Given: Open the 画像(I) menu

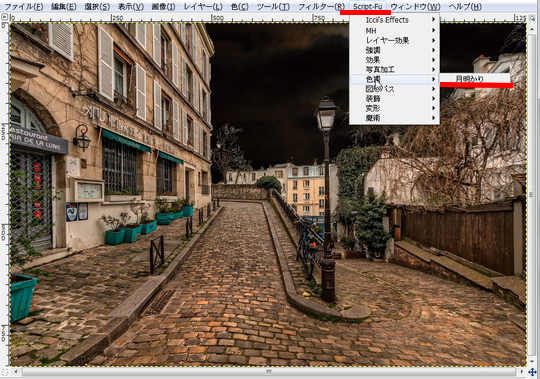Looking at the screenshot, I should [163, 7].
